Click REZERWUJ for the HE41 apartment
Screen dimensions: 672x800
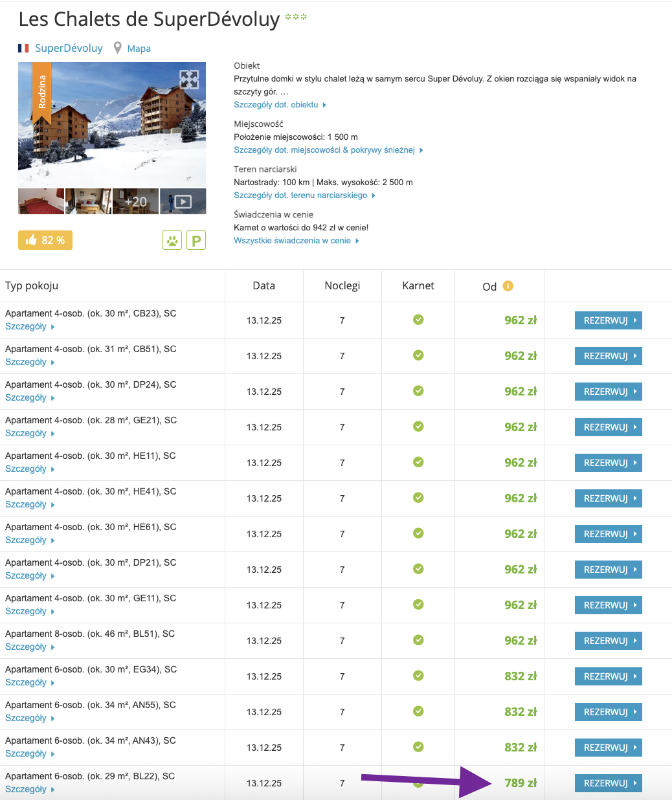point(609,498)
